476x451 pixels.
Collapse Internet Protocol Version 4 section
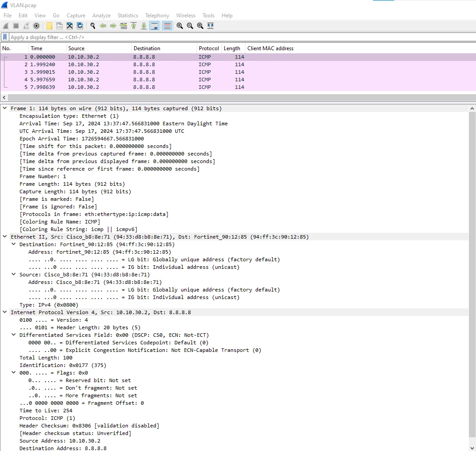(x=5, y=312)
